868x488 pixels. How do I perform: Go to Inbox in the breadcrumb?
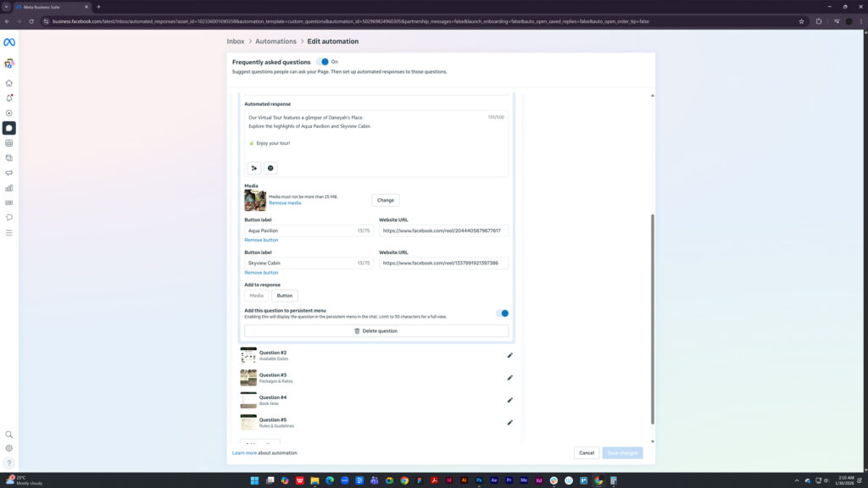(x=236, y=42)
